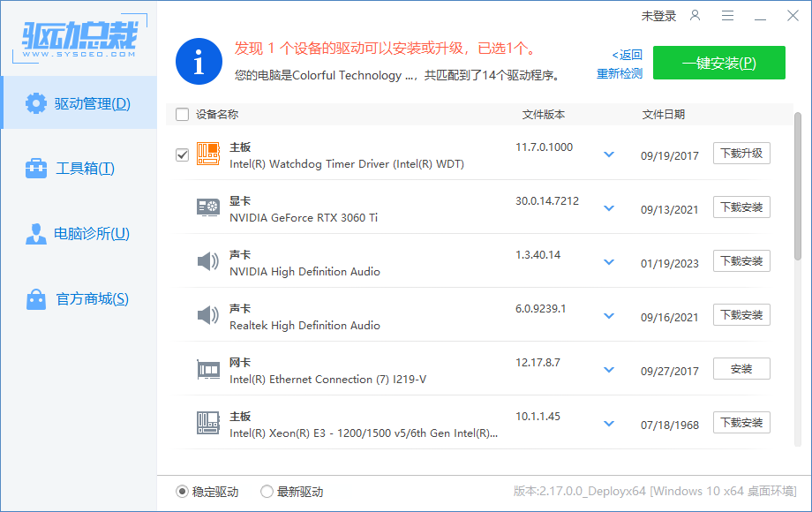The width and height of the screenshot is (812, 512).
Task: Click version 30.0.14.7212 text
Action: [547, 201]
